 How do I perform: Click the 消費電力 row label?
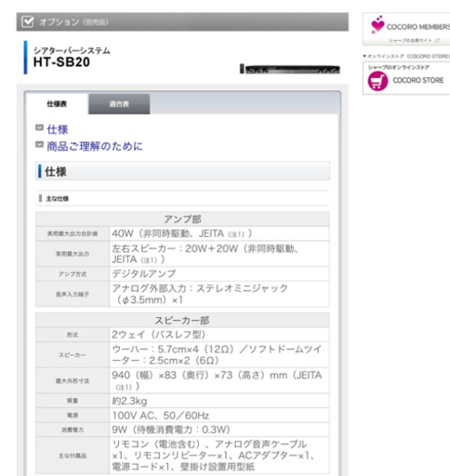coord(73,430)
